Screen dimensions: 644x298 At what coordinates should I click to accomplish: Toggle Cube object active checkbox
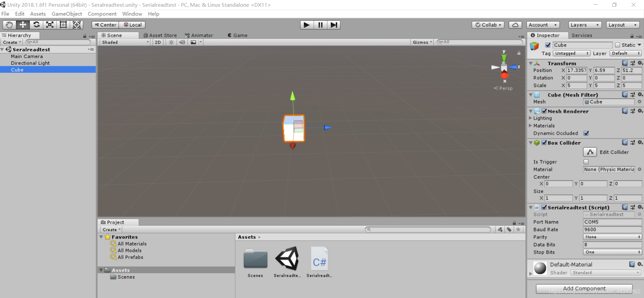[x=548, y=45]
